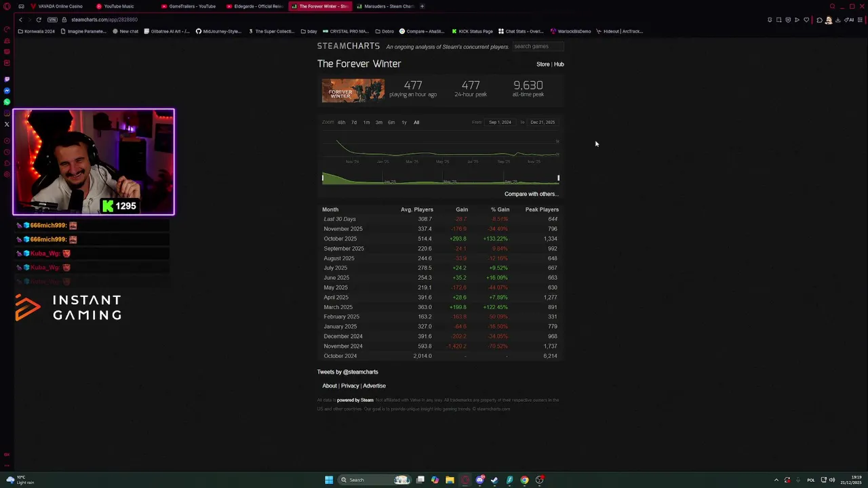Click the AI toolbar button
The height and width of the screenshot is (488, 868).
(848, 20)
